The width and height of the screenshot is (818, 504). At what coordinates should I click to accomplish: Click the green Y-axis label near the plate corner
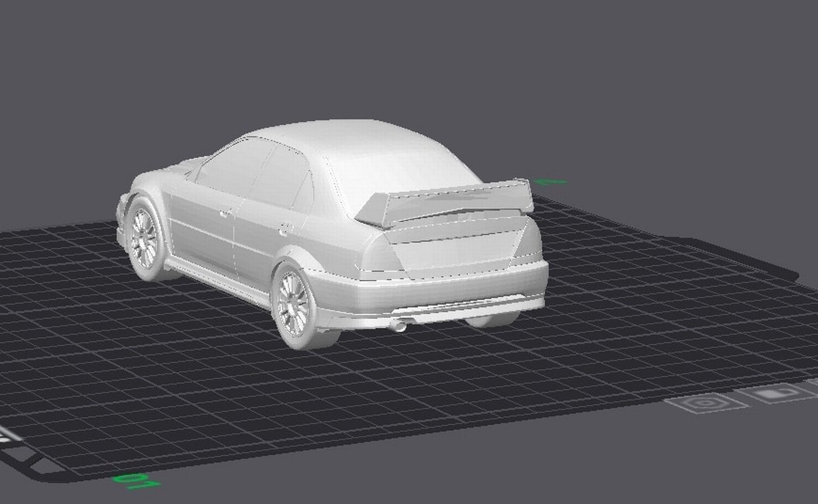coord(135,481)
